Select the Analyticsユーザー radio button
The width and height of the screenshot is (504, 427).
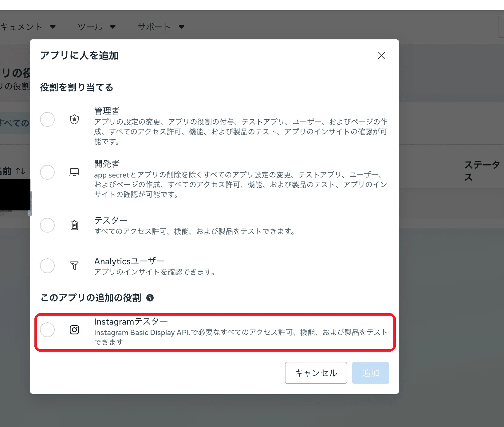(x=47, y=266)
